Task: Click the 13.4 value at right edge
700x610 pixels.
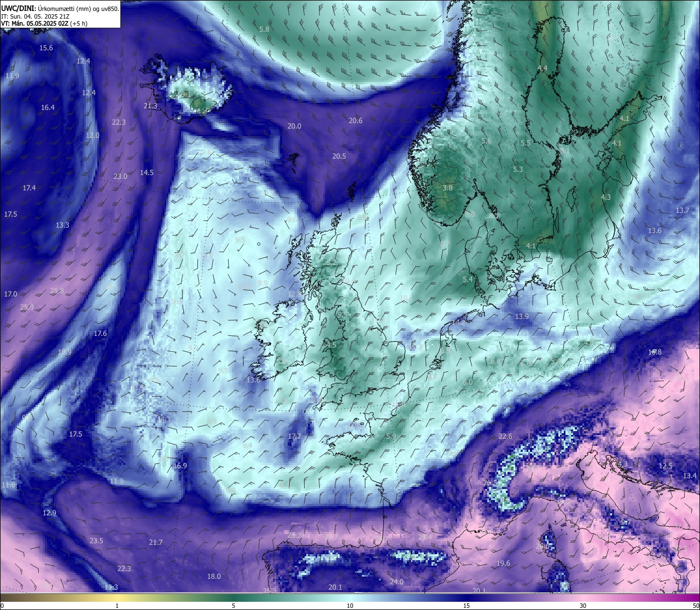Action: (x=690, y=476)
